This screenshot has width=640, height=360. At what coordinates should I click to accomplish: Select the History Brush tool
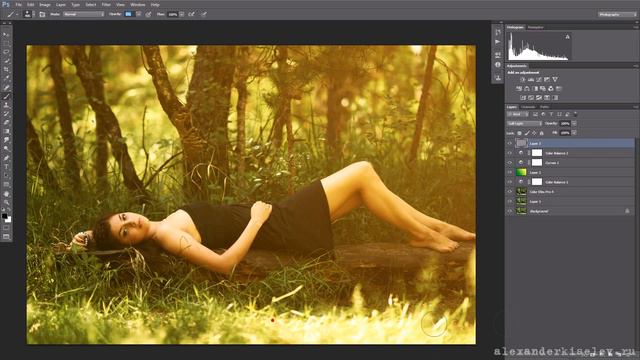tap(6, 114)
